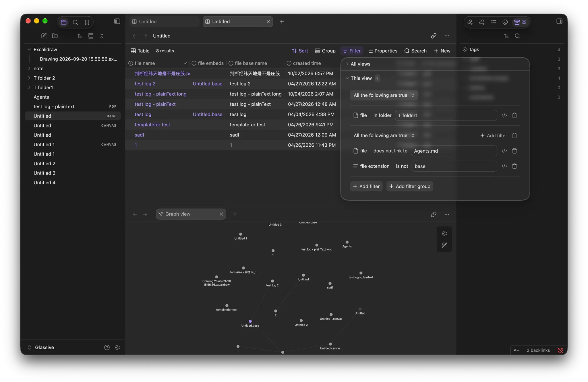Open the Table view selector dropdown
This screenshot has height=382, width=588.
tap(140, 51)
